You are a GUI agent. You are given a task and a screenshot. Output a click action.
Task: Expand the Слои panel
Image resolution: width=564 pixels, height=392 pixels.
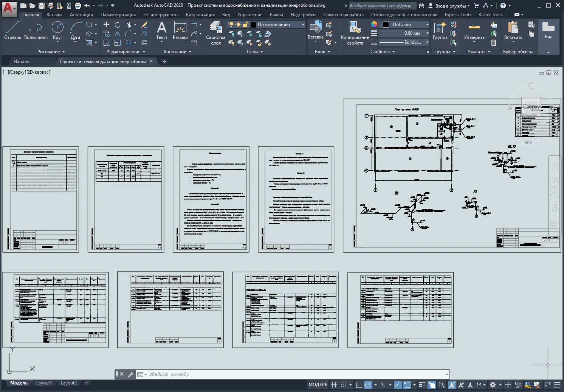tap(255, 52)
